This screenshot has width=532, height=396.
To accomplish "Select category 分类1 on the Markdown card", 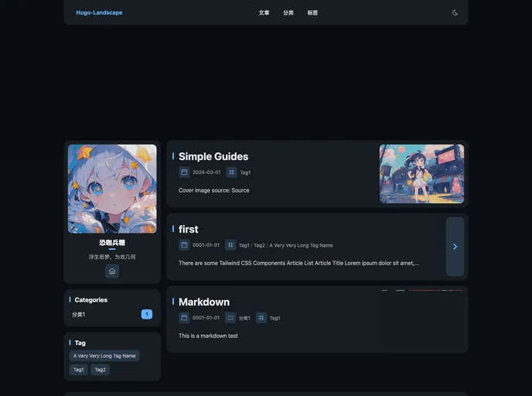I will click(244, 318).
